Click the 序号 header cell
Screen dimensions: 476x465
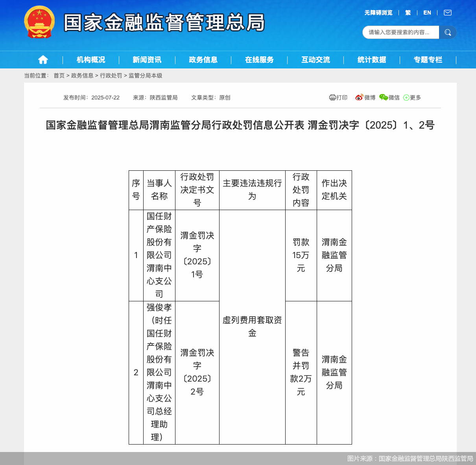pos(136,190)
